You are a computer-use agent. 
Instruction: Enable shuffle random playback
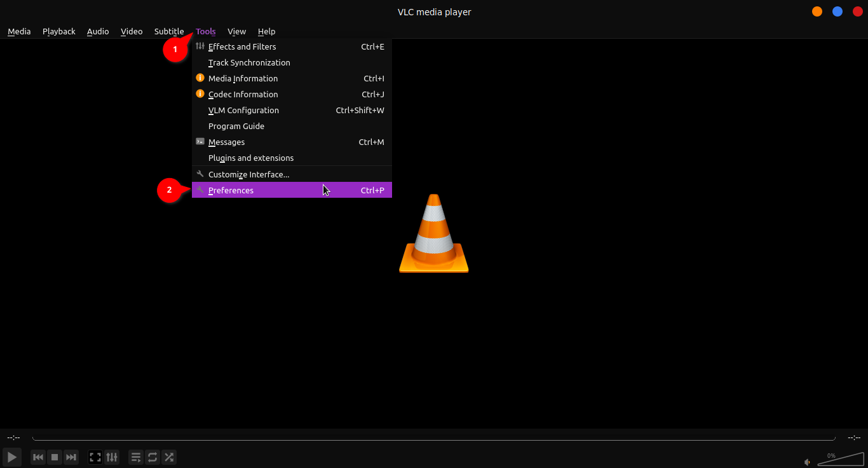click(169, 457)
